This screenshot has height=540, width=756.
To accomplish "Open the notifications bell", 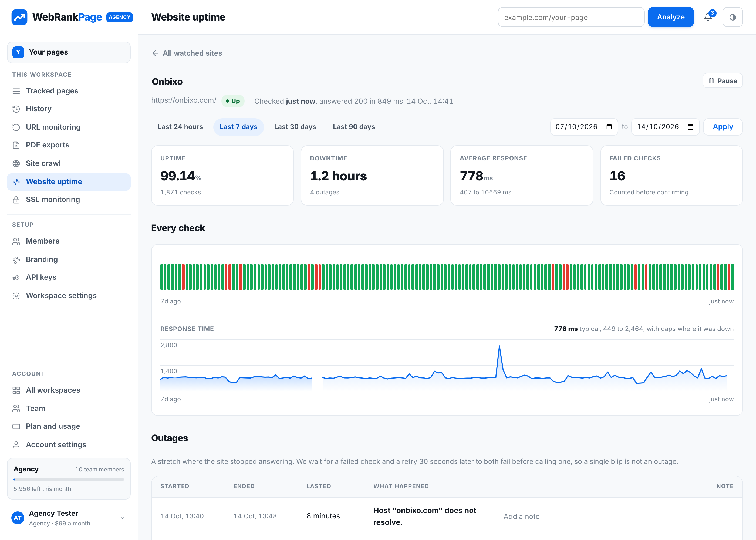I will 708,17.
